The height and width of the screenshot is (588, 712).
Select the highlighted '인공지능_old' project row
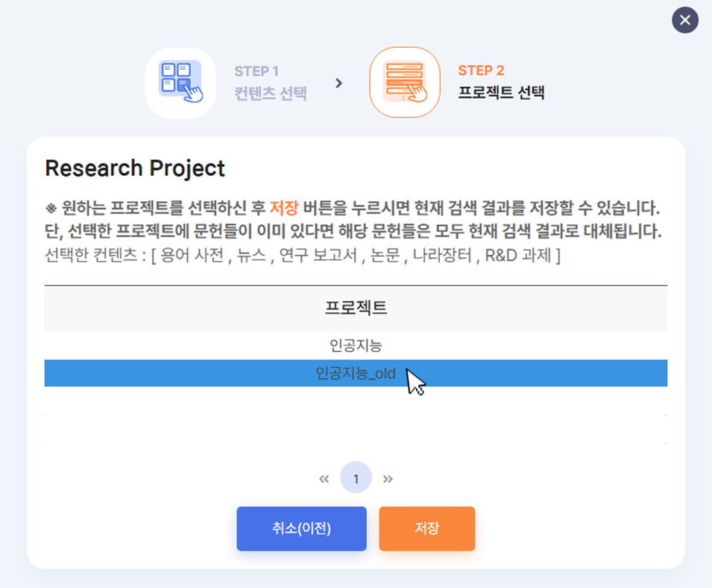click(x=355, y=373)
